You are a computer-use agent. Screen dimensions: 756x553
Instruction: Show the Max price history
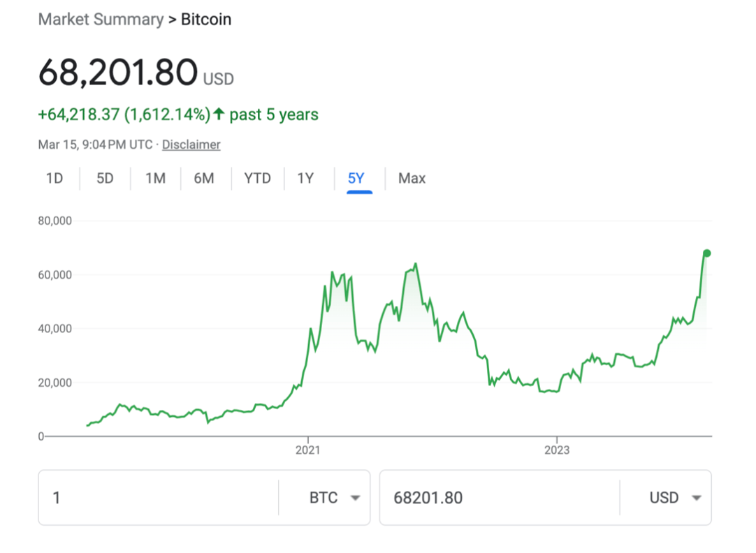[412, 179]
